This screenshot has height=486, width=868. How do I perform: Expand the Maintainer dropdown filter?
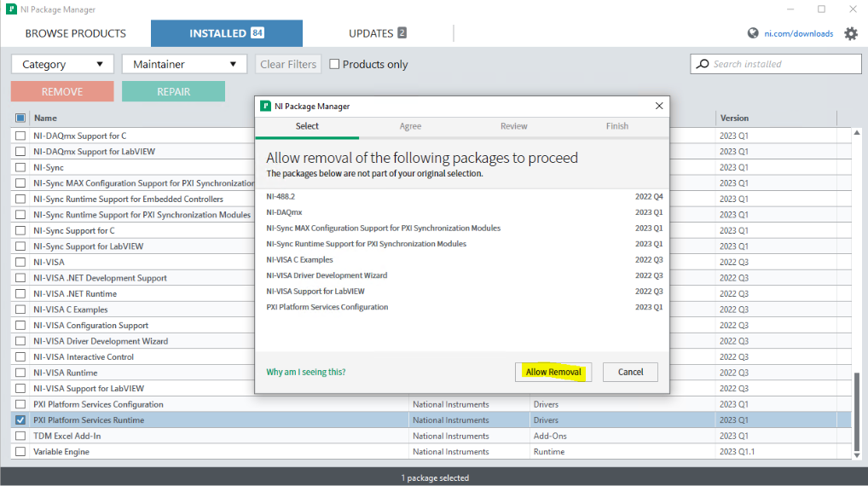[184, 65]
